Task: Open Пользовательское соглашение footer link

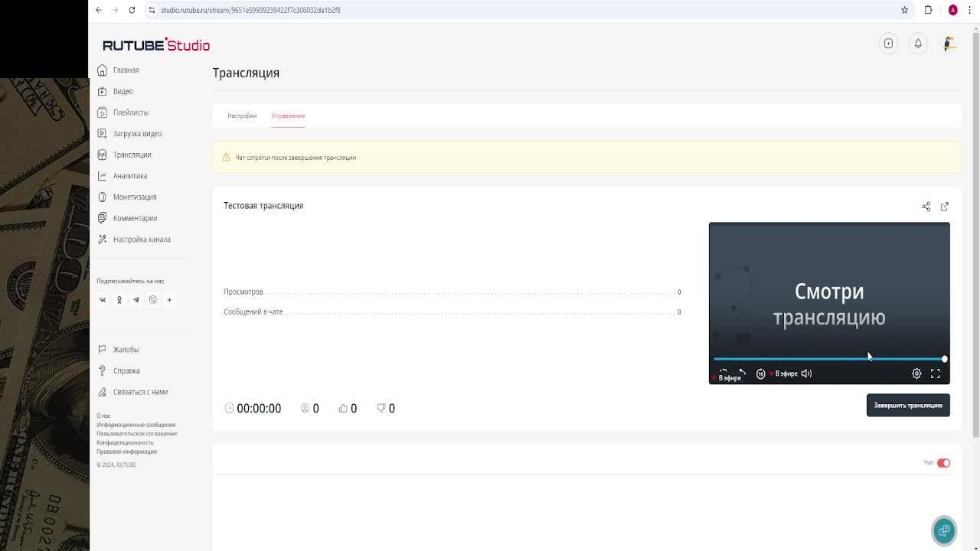Action: pos(137,434)
